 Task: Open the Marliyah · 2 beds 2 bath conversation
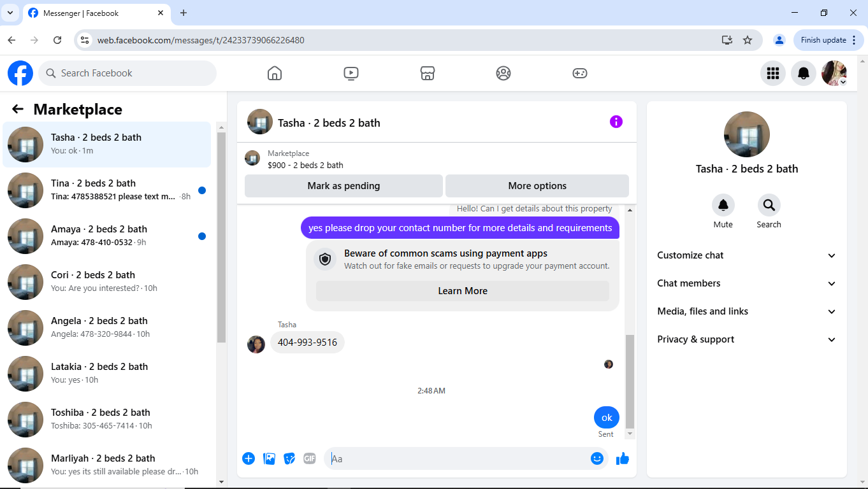click(x=107, y=465)
